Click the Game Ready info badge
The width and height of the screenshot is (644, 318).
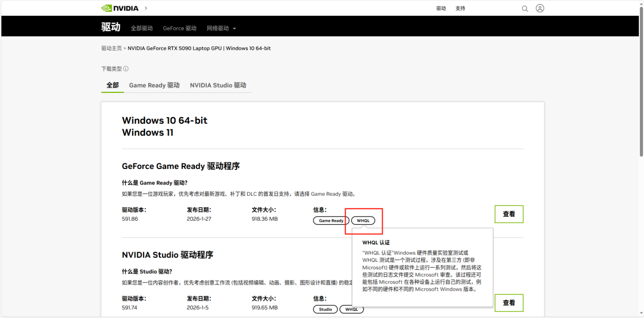[x=331, y=221]
